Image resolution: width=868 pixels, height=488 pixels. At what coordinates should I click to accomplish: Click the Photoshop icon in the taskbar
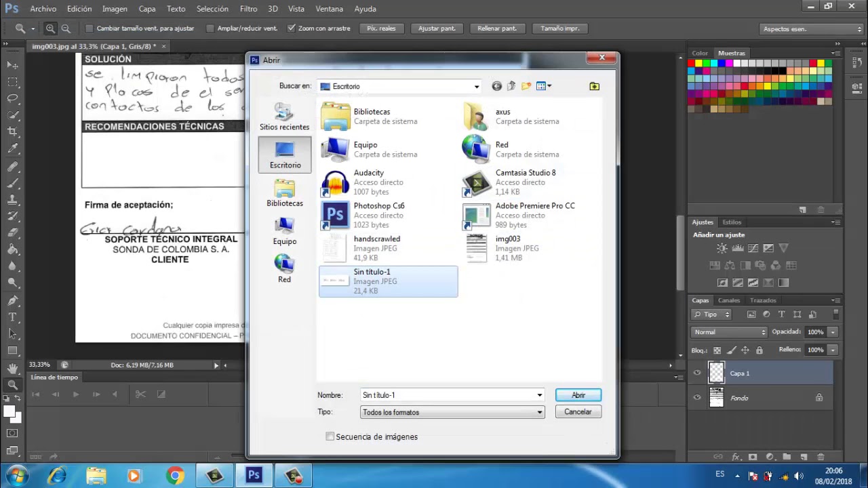[254, 476]
